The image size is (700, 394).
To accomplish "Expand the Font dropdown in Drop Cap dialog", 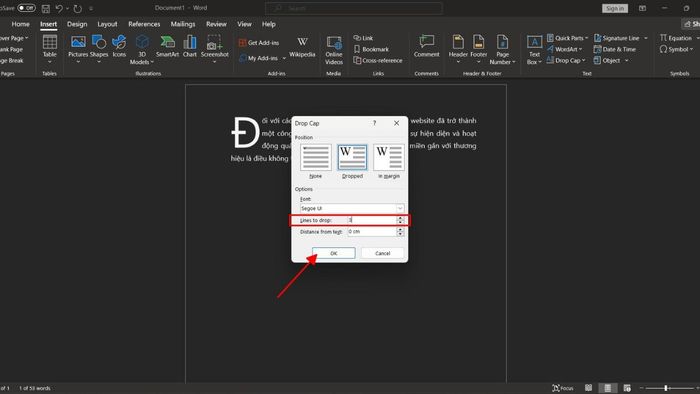I will (x=400, y=208).
